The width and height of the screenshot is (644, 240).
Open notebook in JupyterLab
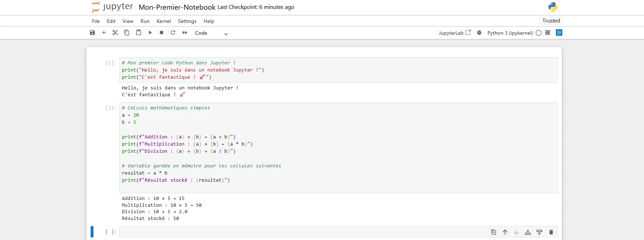pos(455,33)
